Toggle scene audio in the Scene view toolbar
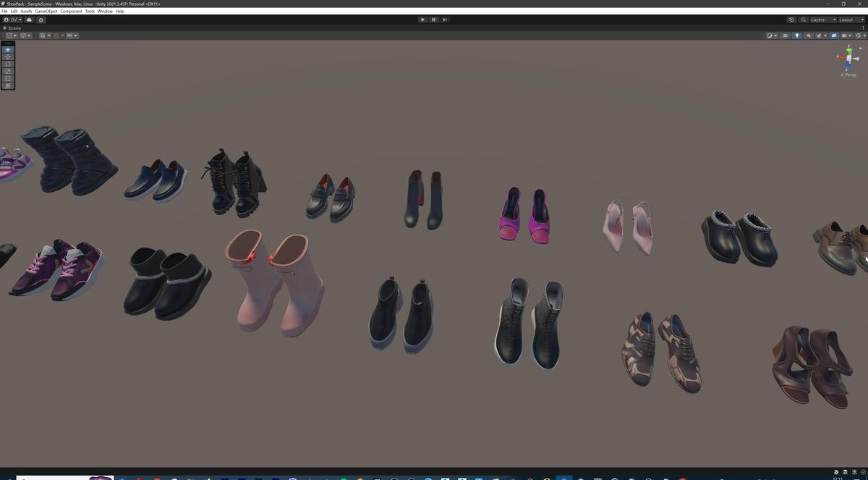This screenshot has width=868, height=480. point(809,35)
